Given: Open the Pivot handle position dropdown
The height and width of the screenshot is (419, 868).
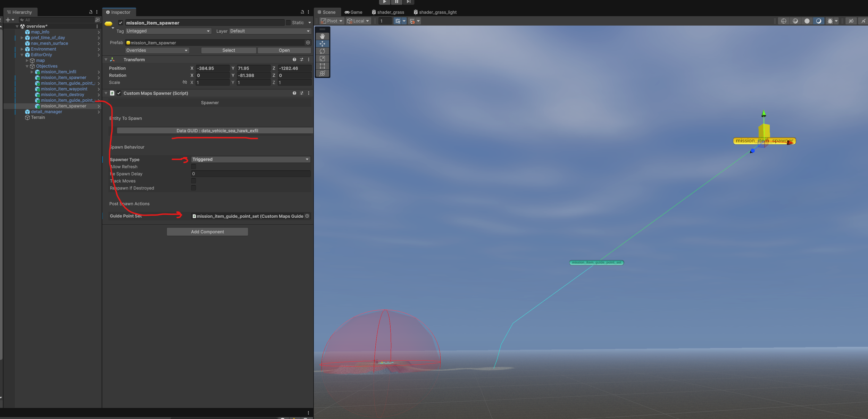Looking at the screenshot, I should [332, 21].
